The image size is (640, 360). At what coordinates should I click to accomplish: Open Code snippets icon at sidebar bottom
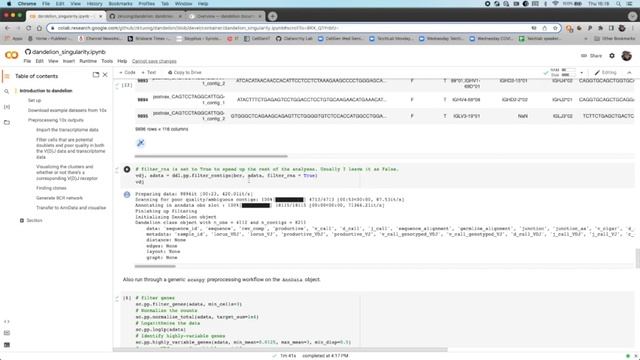click(7, 322)
